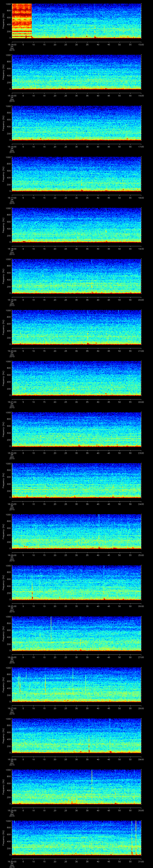
Task: Click the 25:00 end time label
Action: click(x=141, y=555)
